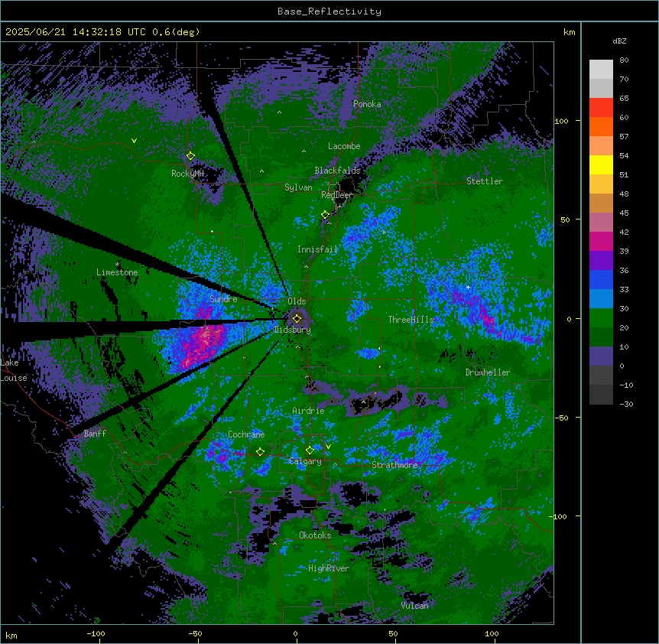Click the dark orange 57-60 dBZ legend swatch
The image size is (659, 644).
coord(601,126)
